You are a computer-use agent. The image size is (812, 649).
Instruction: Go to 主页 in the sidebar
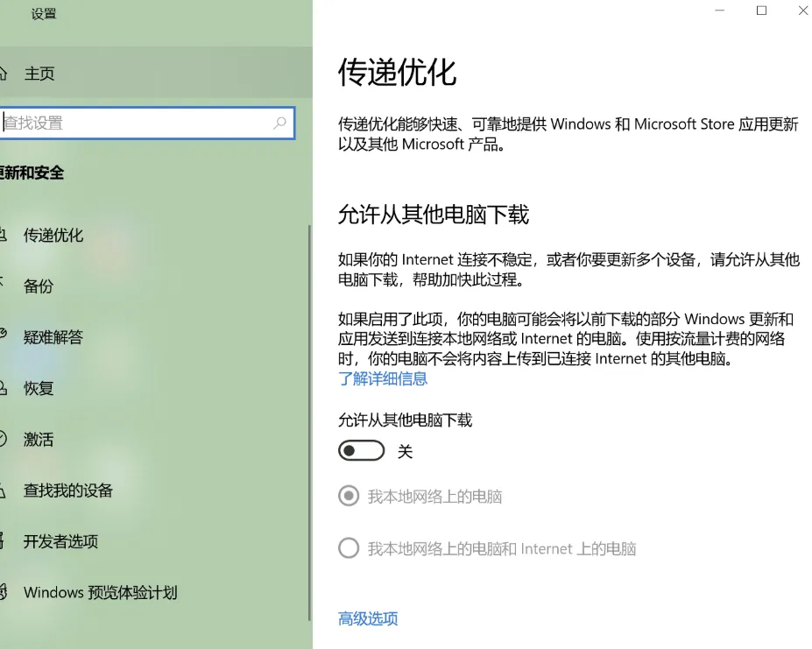[x=39, y=74]
